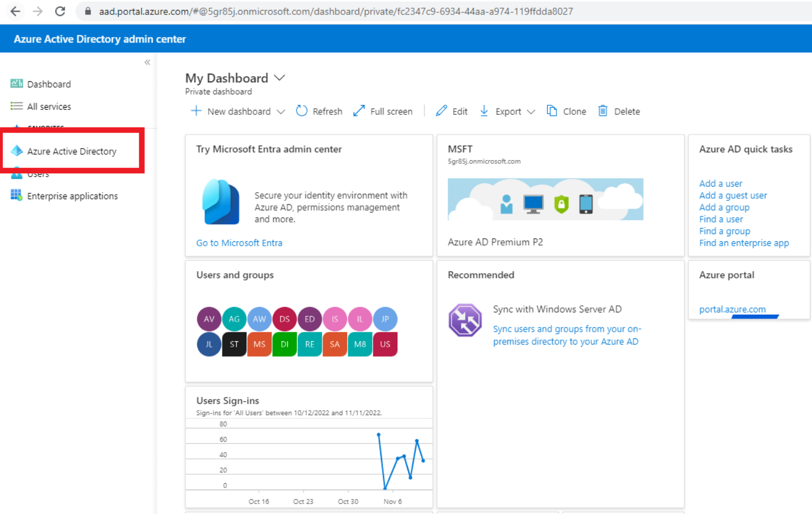Click the Clone dashboard icon
Screen dimensions: 812x525
[x=551, y=111]
